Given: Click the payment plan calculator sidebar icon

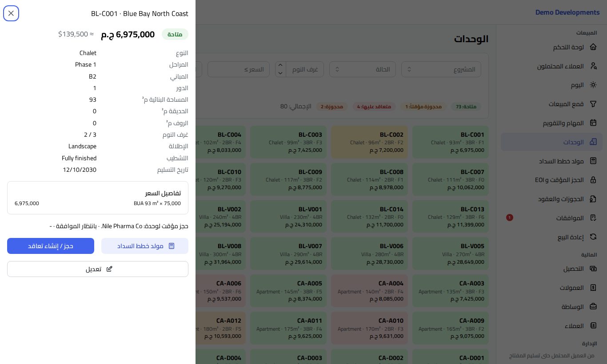Looking at the screenshot, I should tap(593, 161).
